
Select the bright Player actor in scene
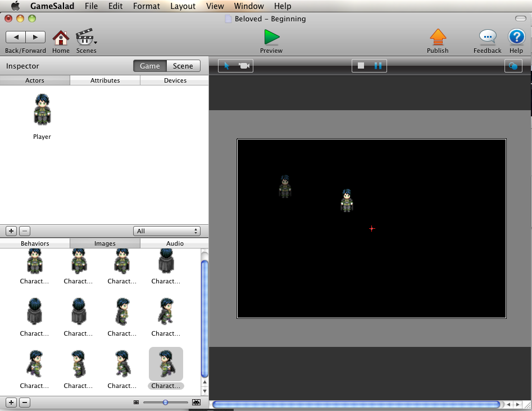(x=347, y=201)
